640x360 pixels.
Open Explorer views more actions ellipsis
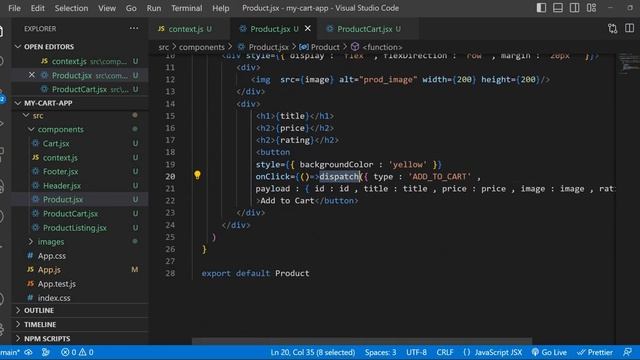click(134, 28)
